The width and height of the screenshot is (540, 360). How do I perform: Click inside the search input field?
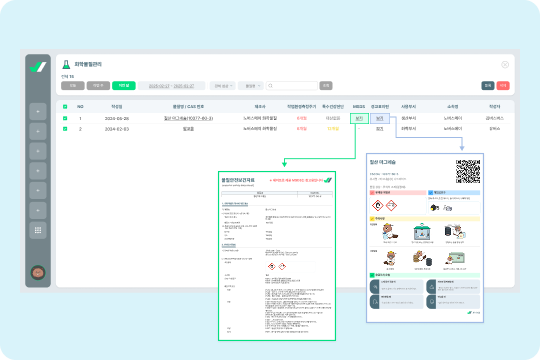292,86
